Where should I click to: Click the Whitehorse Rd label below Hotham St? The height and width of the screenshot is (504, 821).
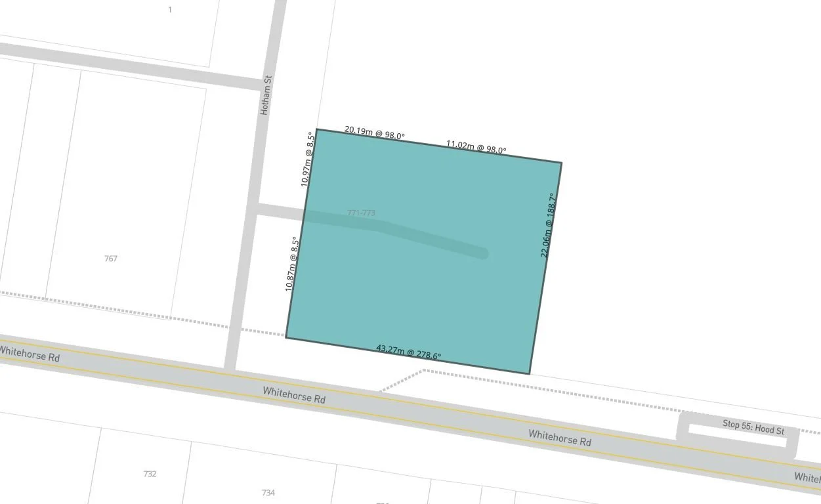(x=294, y=395)
